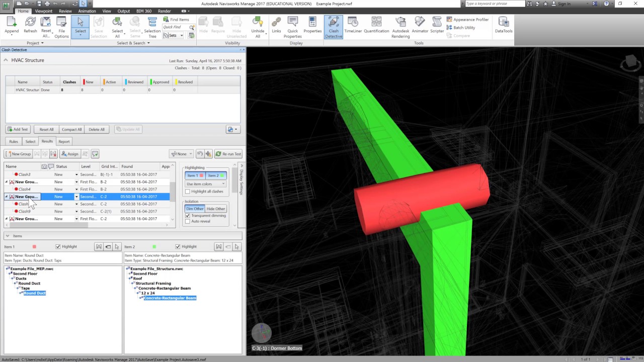Screen dimensions: 644x362
Task: Uncheck the Item 2 Highlight checkbox
Action: [178, 246]
